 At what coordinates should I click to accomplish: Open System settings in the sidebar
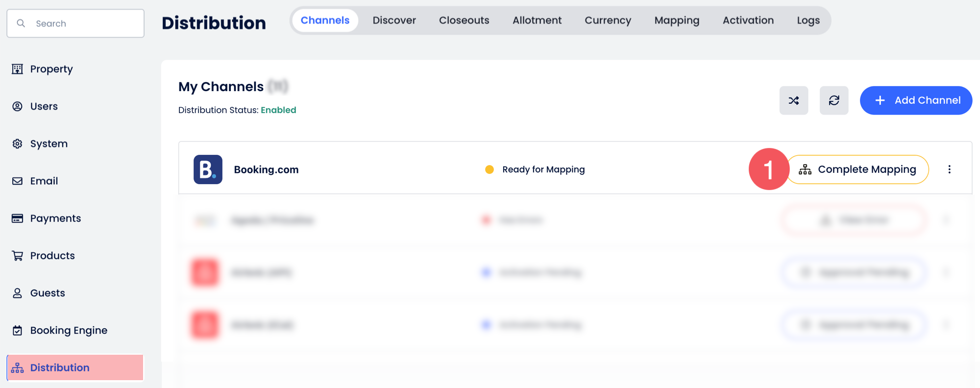coord(49,144)
